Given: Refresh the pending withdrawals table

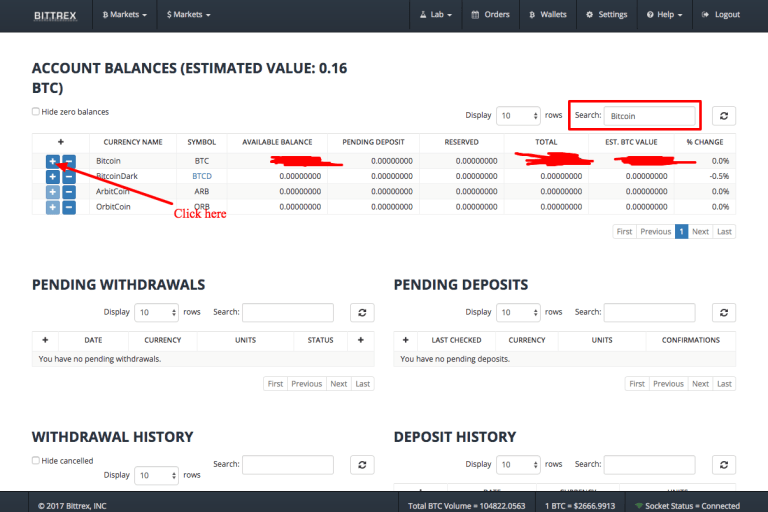Looking at the screenshot, I should (x=362, y=313).
